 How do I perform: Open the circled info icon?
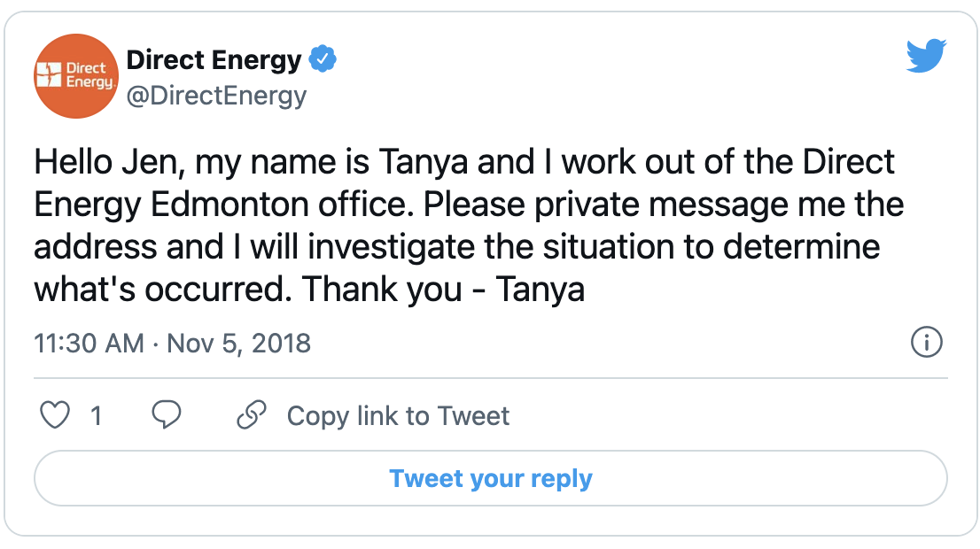pyautogui.click(x=926, y=342)
